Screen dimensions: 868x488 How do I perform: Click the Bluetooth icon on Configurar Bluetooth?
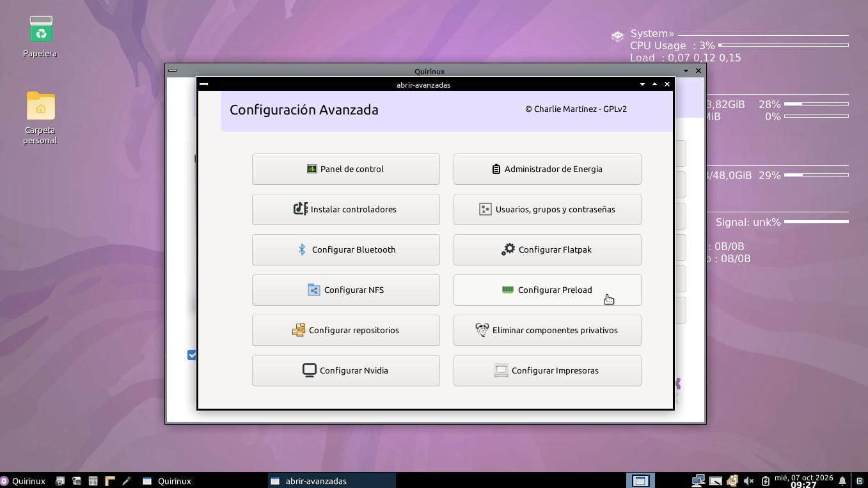coord(302,249)
